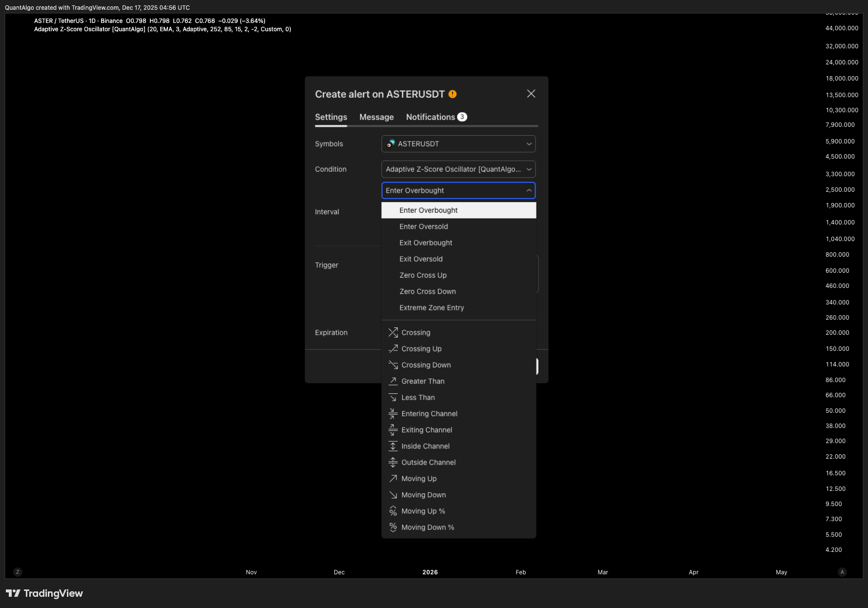Select Exit Overbought option
Viewport: 868px width, 608px height.
coord(459,243)
